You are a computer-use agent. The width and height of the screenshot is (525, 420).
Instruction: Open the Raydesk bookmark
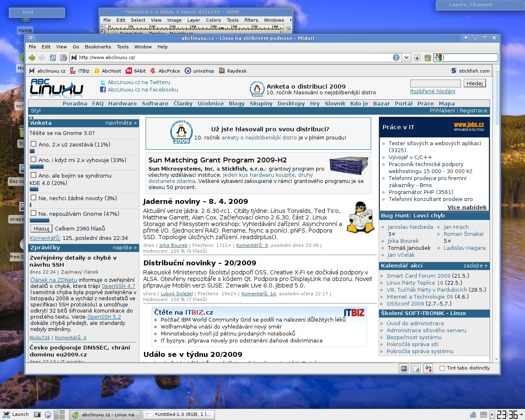(233, 71)
